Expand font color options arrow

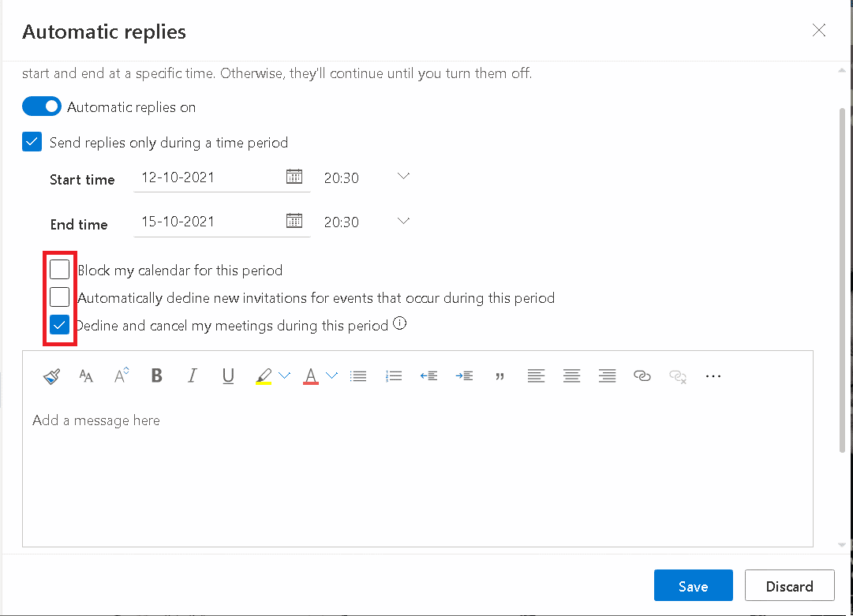(332, 375)
